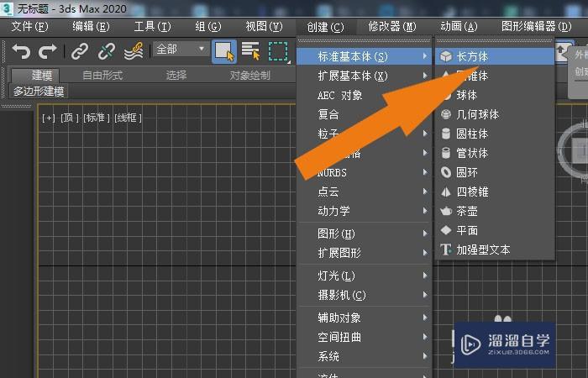The width and height of the screenshot is (588, 378).
Task: Open the 编辑(E) menu
Action: click(x=91, y=27)
